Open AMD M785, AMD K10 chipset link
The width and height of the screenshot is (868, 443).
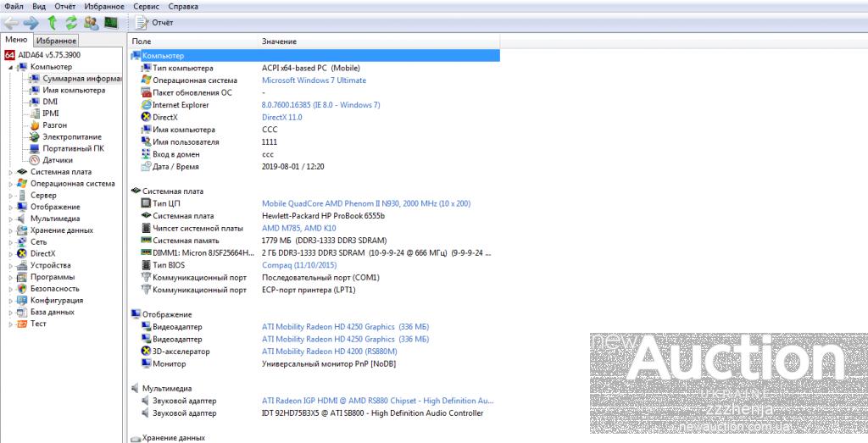point(299,229)
